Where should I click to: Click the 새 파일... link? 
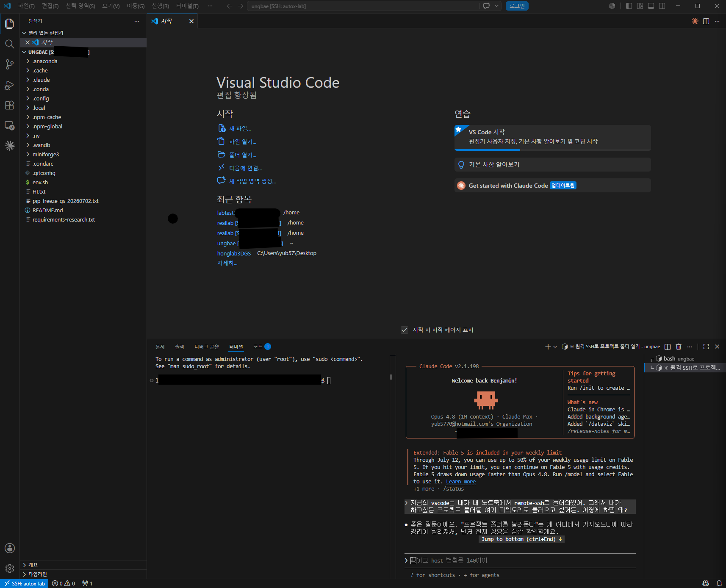click(x=240, y=129)
